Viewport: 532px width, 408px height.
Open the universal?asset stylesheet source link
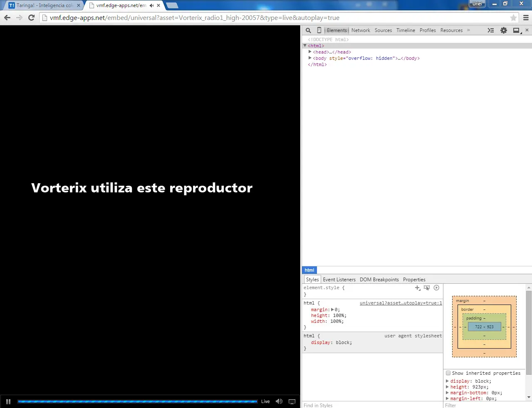[x=401, y=303]
